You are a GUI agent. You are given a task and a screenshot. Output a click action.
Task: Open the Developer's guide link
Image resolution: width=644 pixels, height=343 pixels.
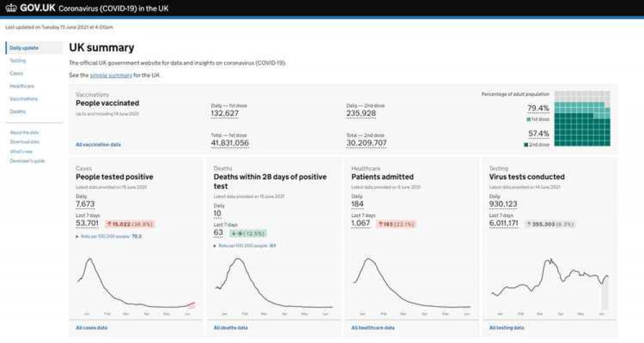pyautogui.click(x=27, y=160)
